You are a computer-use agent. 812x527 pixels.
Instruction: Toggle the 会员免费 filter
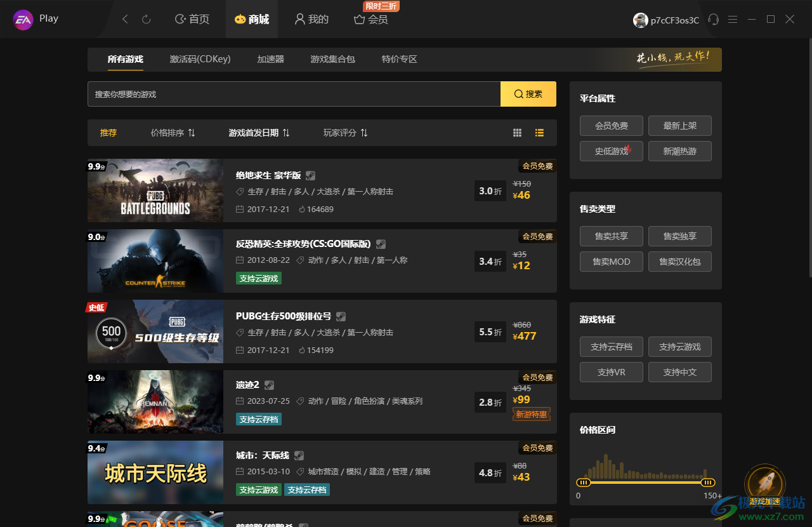[x=612, y=126]
